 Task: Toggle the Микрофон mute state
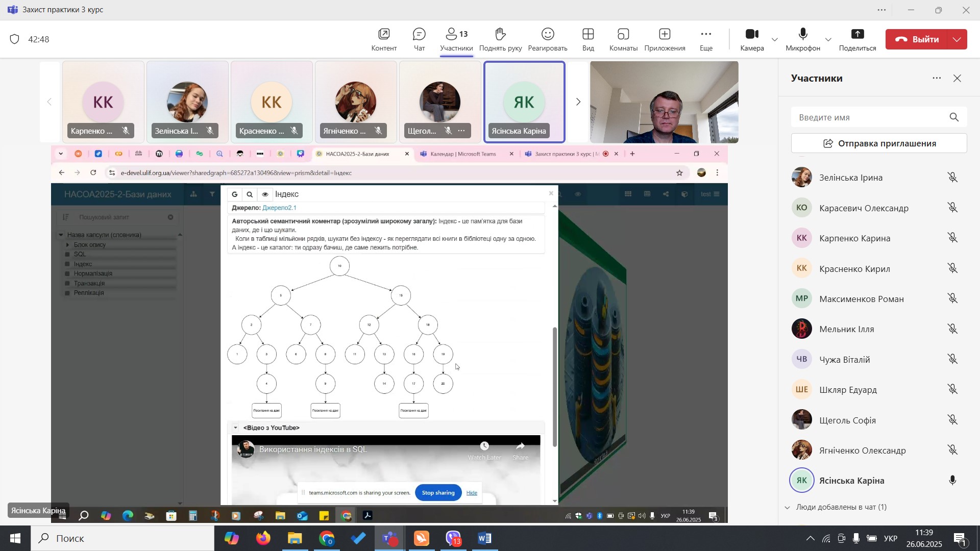(803, 40)
